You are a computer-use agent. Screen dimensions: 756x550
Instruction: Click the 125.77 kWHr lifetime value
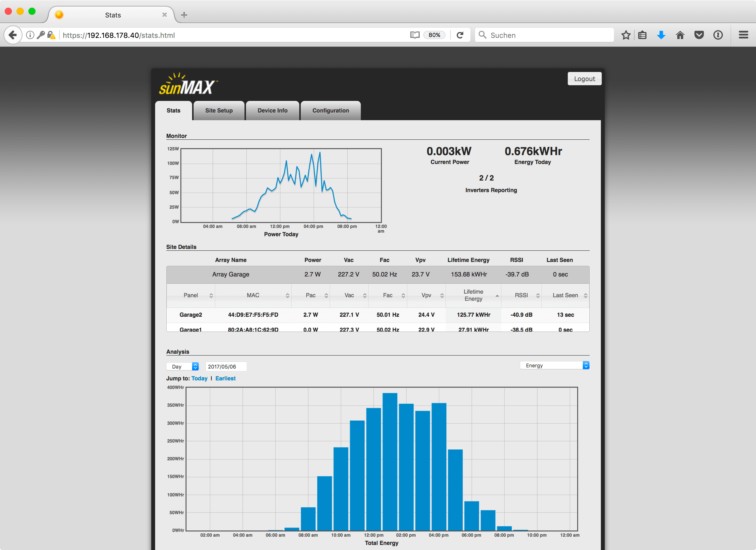(x=473, y=315)
